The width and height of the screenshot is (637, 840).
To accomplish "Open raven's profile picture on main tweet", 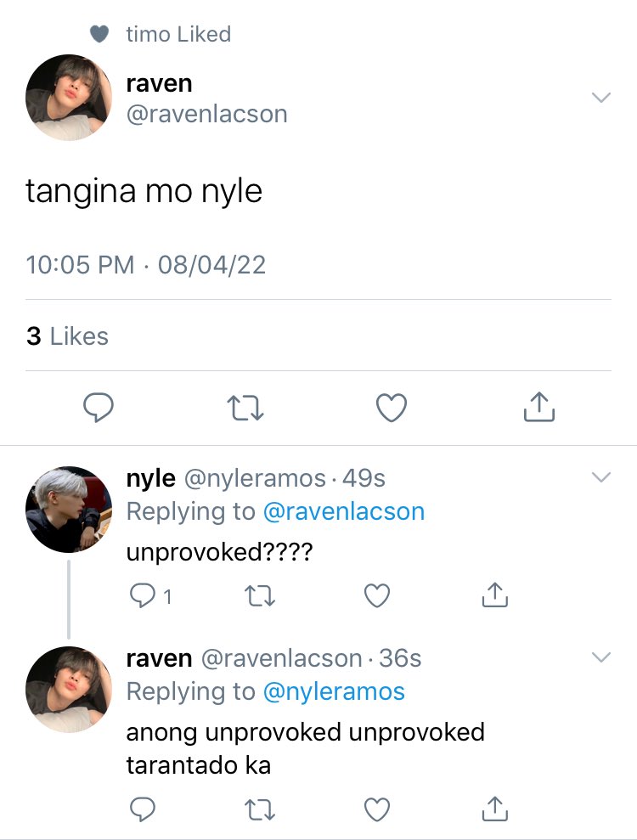I will [x=69, y=98].
